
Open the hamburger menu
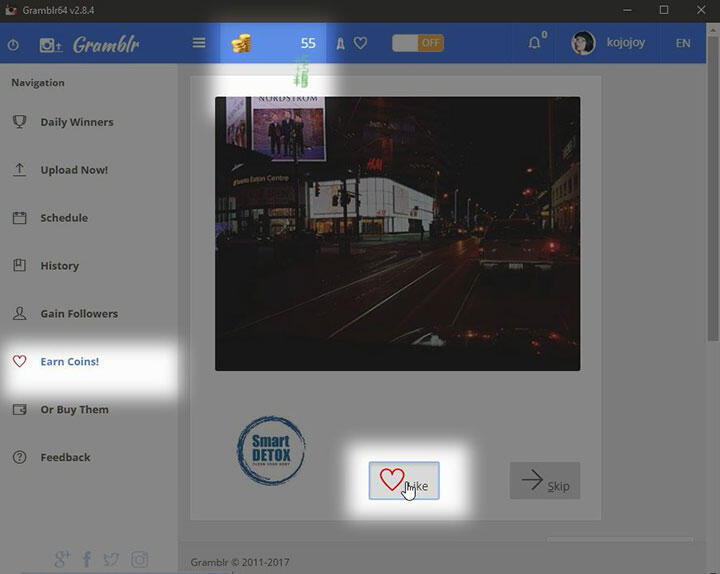click(199, 43)
